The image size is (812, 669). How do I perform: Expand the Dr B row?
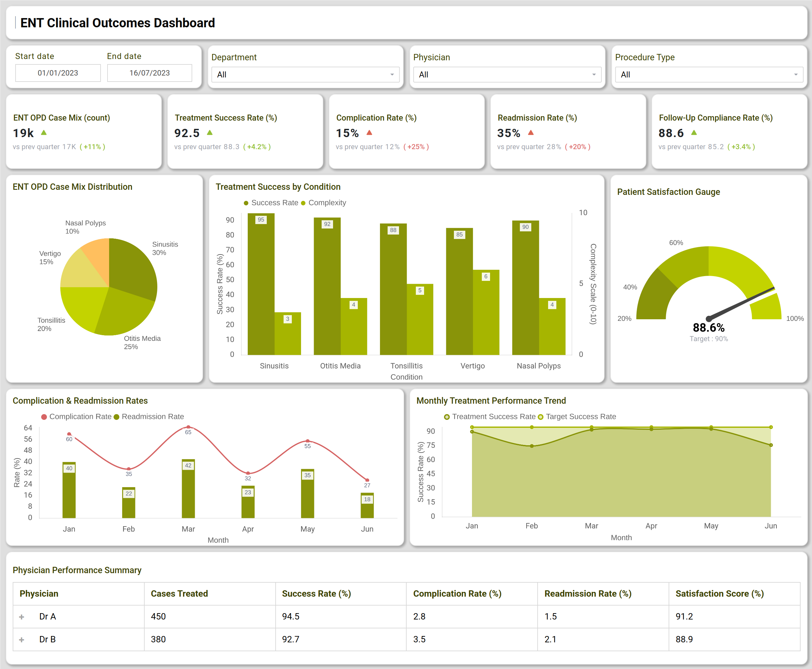[x=22, y=640]
